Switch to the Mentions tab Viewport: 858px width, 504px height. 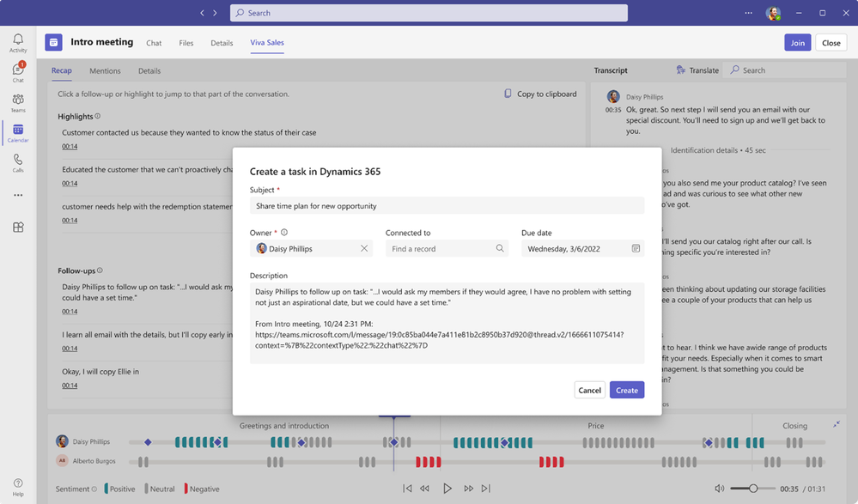click(105, 70)
